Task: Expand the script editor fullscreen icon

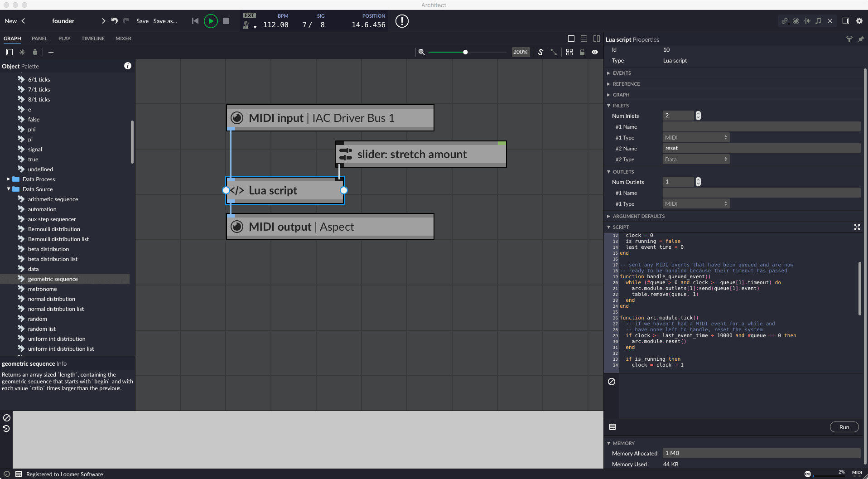Action: click(857, 227)
